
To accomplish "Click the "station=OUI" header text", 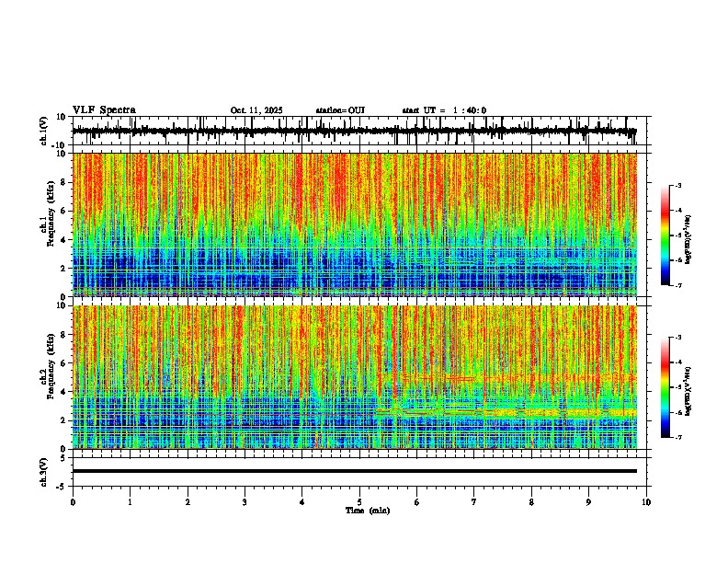I will point(340,110).
